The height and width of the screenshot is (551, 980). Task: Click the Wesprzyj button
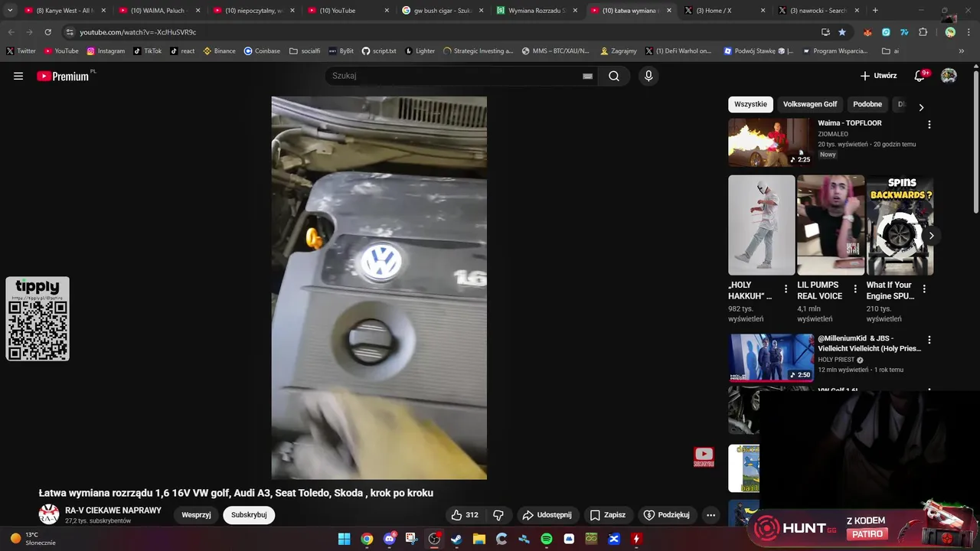click(196, 515)
